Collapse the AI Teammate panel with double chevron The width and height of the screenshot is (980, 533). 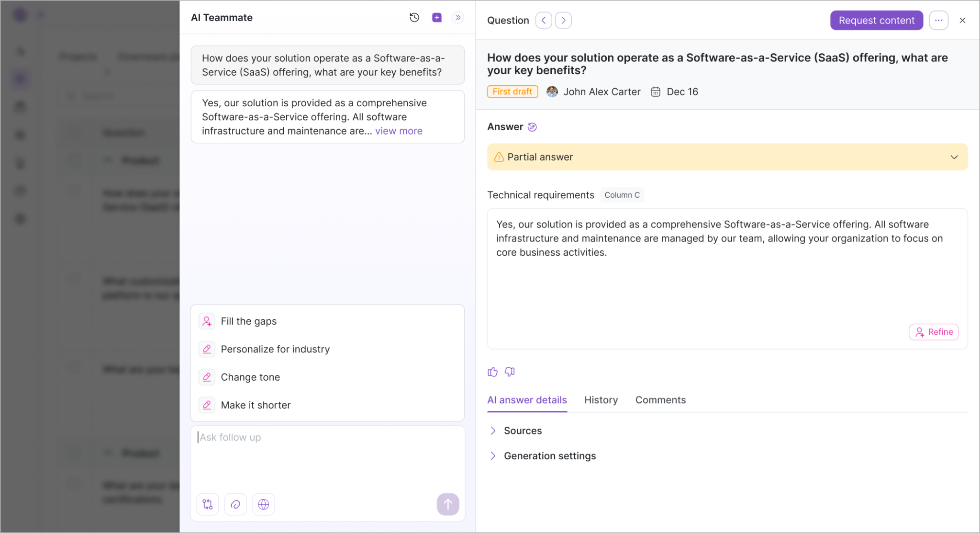coord(458,18)
